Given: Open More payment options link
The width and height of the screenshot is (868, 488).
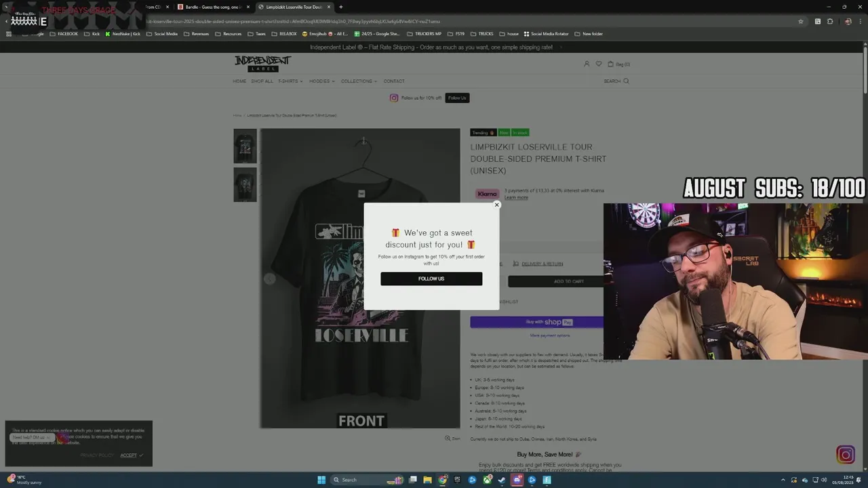Looking at the screenshot, I should point(550,335).
